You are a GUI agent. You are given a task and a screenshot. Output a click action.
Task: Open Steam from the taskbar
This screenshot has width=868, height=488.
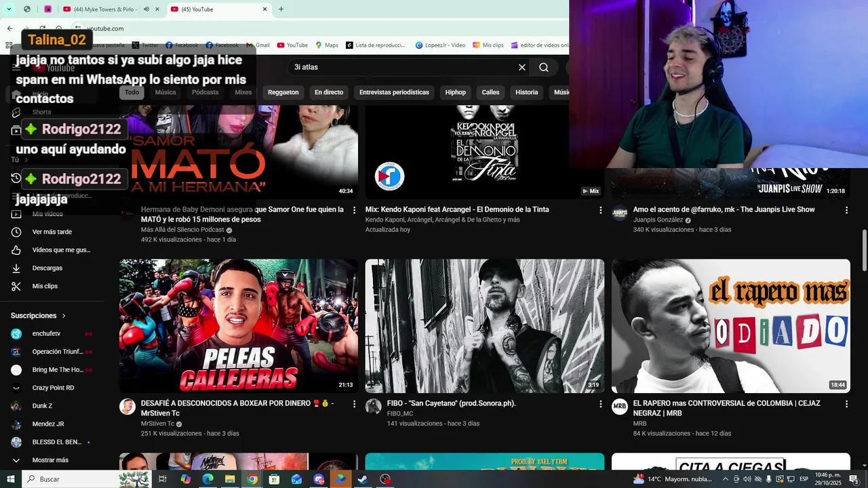(363, 479)
